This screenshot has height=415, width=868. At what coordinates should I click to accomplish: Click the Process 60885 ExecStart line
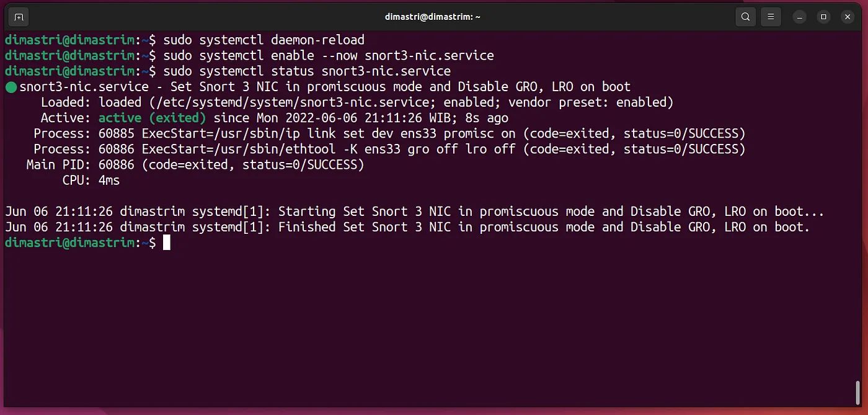tap(389, 133)
